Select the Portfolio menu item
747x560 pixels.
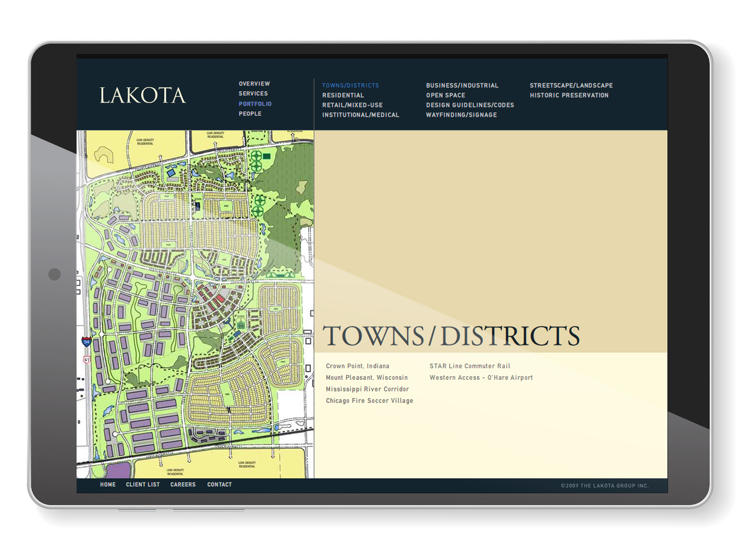tap(255, 104)
